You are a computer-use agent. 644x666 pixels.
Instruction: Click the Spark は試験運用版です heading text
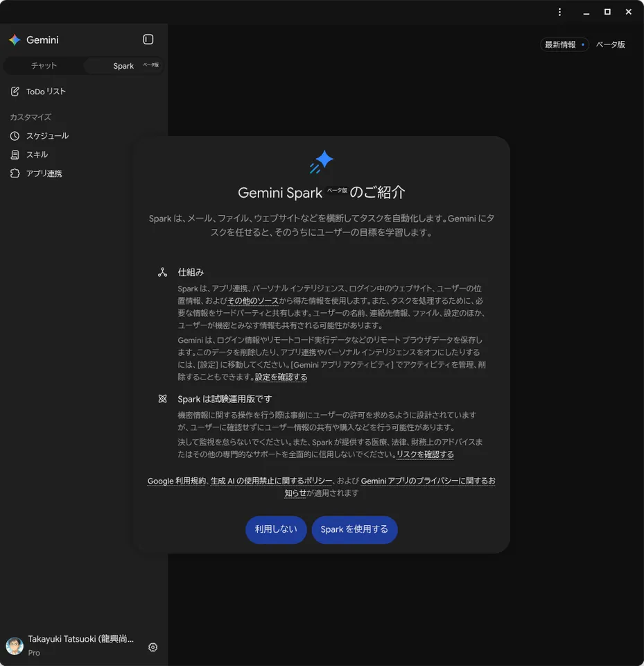[x=225, y=399]
